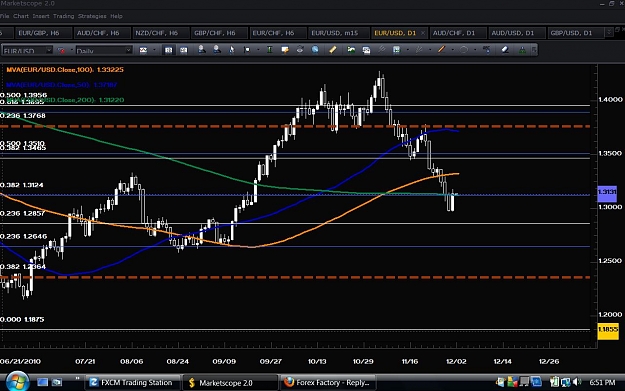
Task: Expand arrow next to ellipse tool
Action: pyautogui.click(x=475, y=50)
